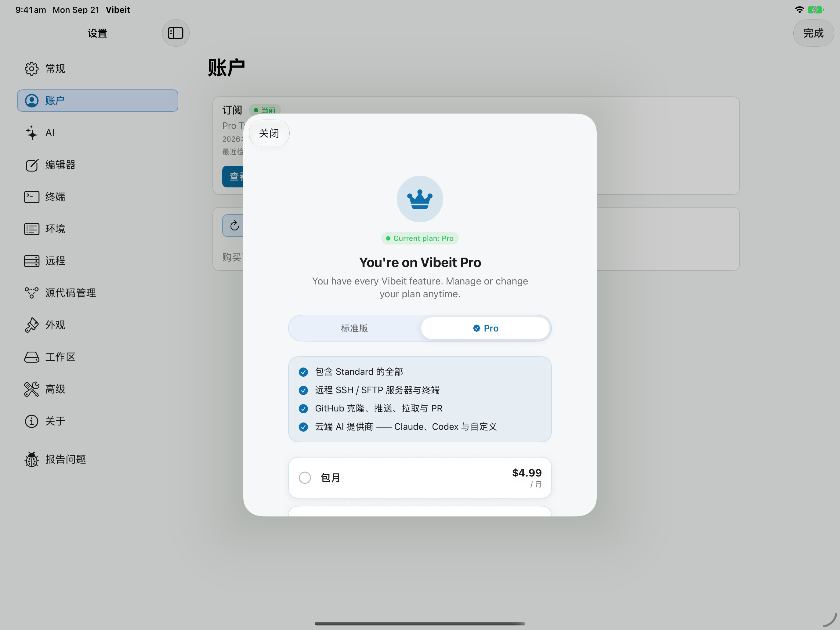The width and height of the screenshot is (840, 630).
Task: Switch to the Pro plan tab
Action: pos(485,328)
